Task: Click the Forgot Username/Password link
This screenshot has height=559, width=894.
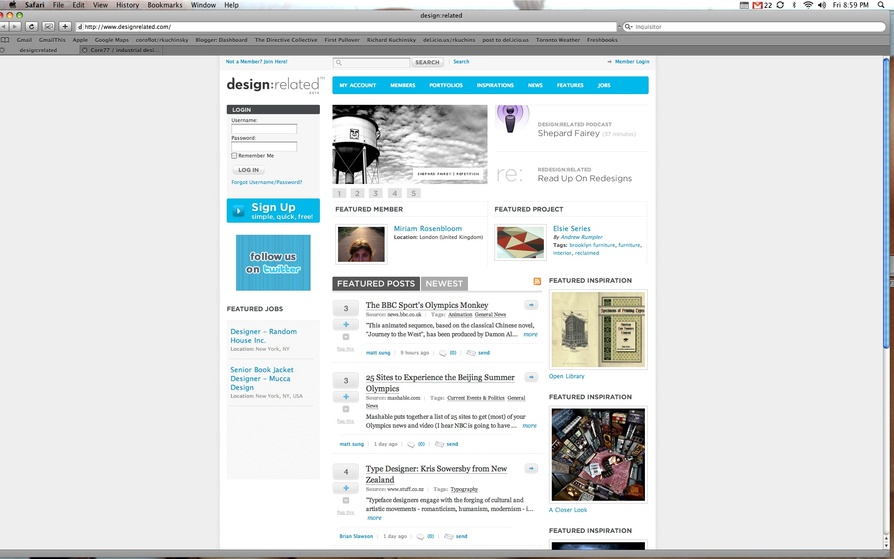Action: tap(266, 183)
